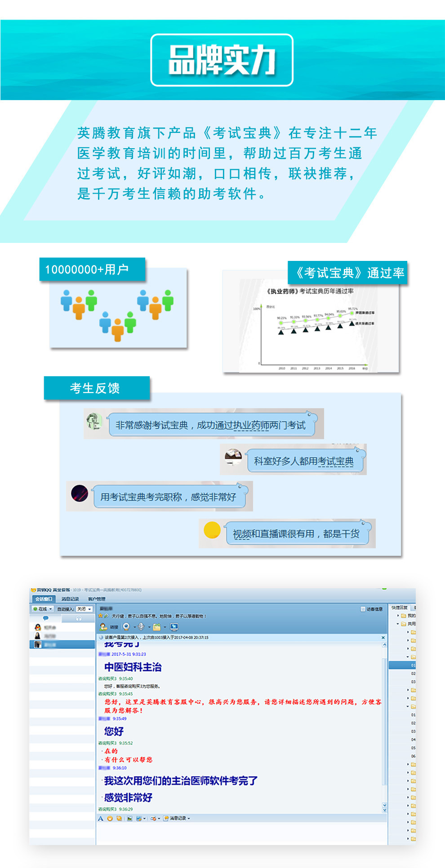Select the 快捷回复 quick reply tab
This screenshot has height=868, width=445.
coord(399,608)
